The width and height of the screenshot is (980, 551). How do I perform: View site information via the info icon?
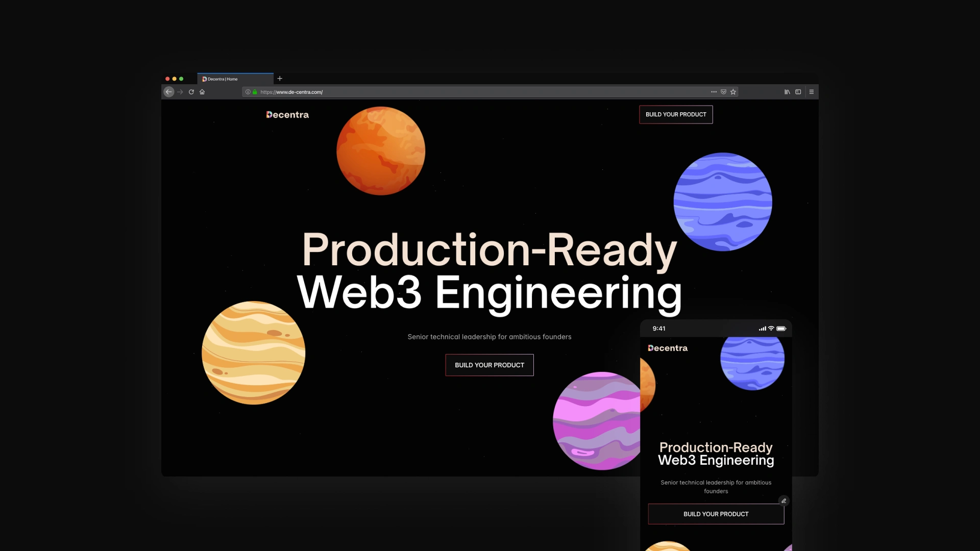pos(248,92)
